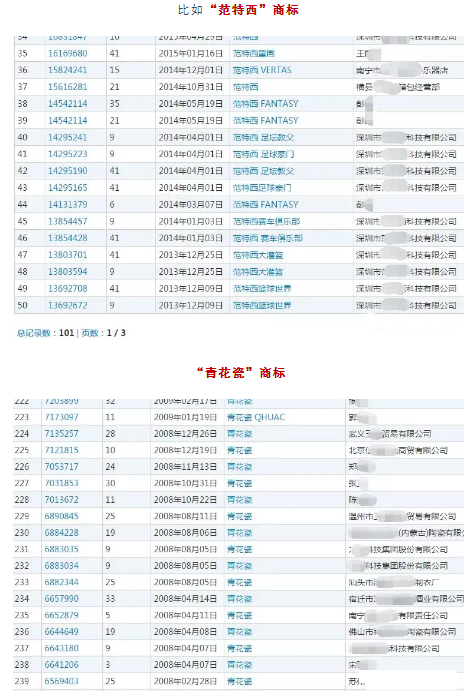The height and width of the screenshot is (691, 476).
Task: Open registration number 13803594
Action: (67, 271)
